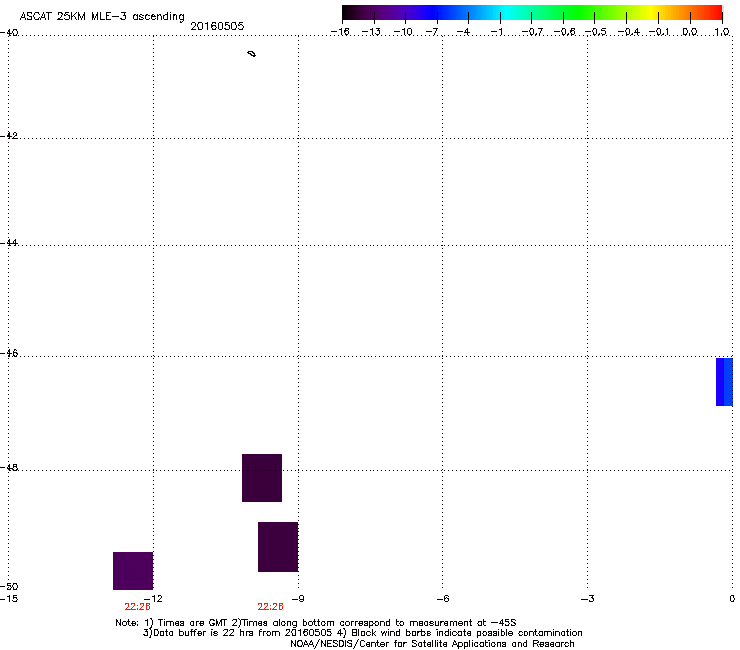
Task: Click the colorbar label '-16'
Action: pos(340,32)
